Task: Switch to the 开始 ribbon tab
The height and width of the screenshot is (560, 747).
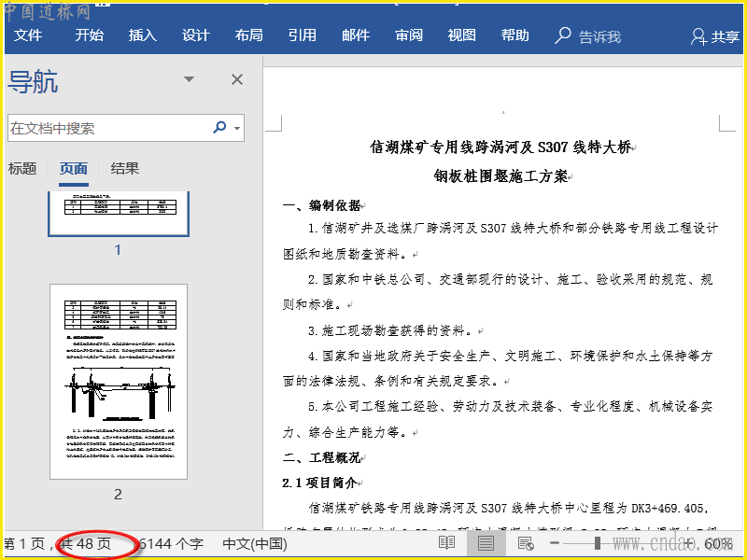Action: (89, 35)
